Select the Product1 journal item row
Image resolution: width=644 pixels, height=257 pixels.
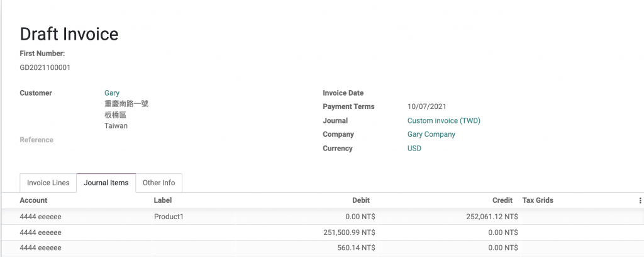[x=169, y=217]
